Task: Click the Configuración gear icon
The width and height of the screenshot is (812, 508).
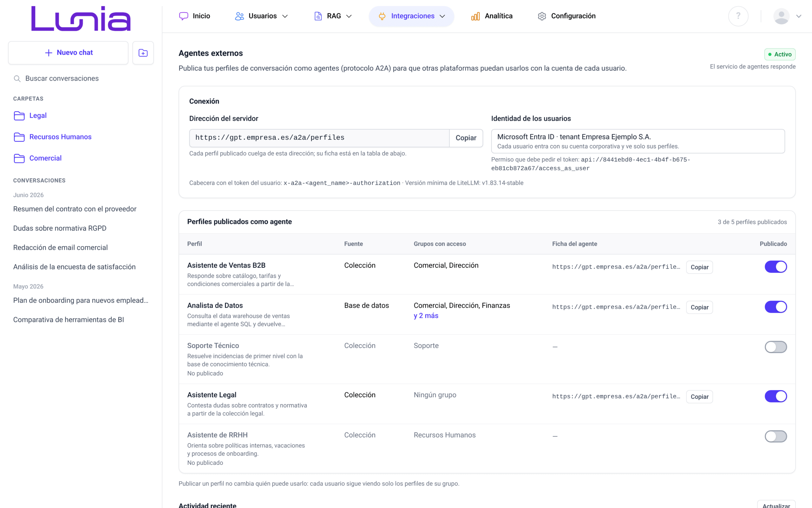Action: pyautogui.click(x=542, y=16)
